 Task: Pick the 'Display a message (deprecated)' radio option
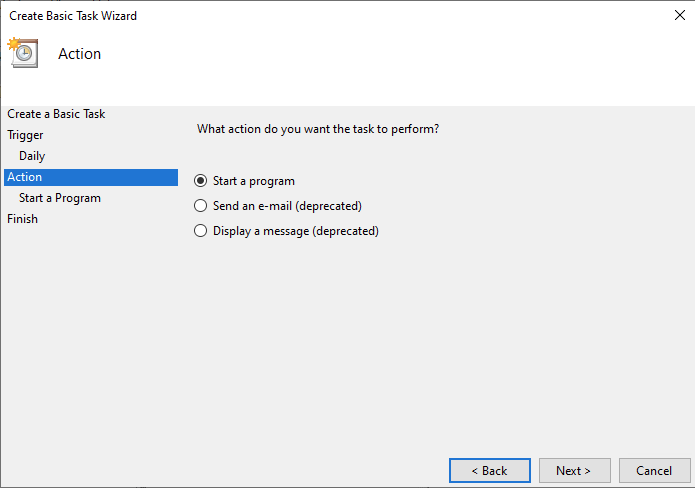(200, 231)
